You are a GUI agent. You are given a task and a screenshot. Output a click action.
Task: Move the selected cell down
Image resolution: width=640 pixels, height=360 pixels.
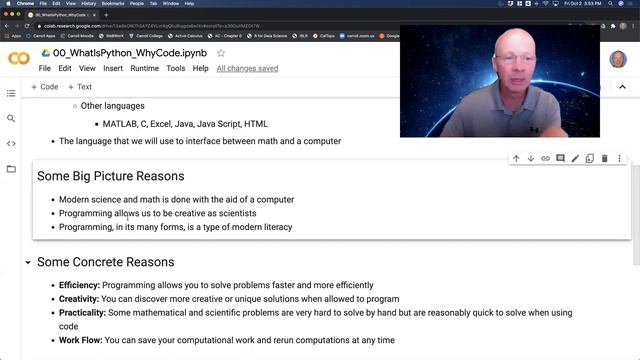coord(531,158)
